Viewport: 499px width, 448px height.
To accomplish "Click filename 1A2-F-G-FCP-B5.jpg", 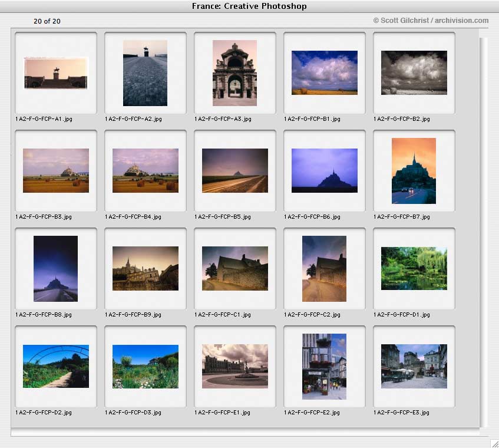I will click(223, 216).
